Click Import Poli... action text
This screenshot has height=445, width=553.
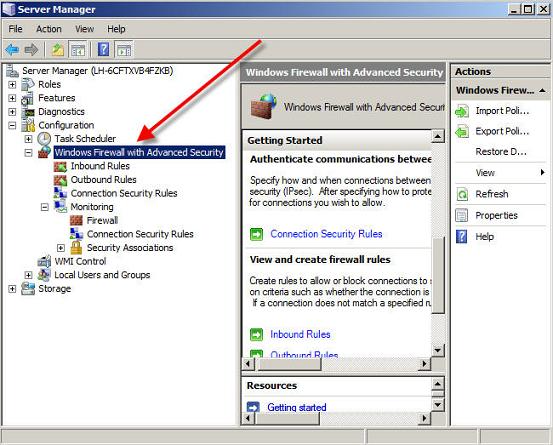coord(502,111)
